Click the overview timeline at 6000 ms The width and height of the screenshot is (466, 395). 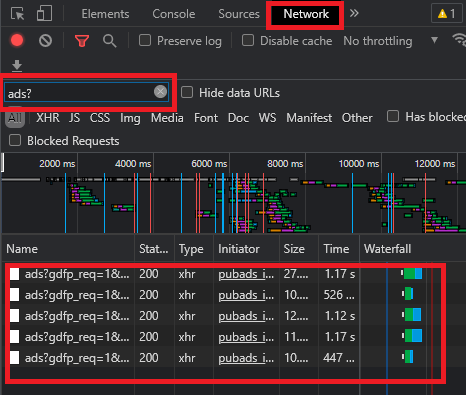point(209,164)
